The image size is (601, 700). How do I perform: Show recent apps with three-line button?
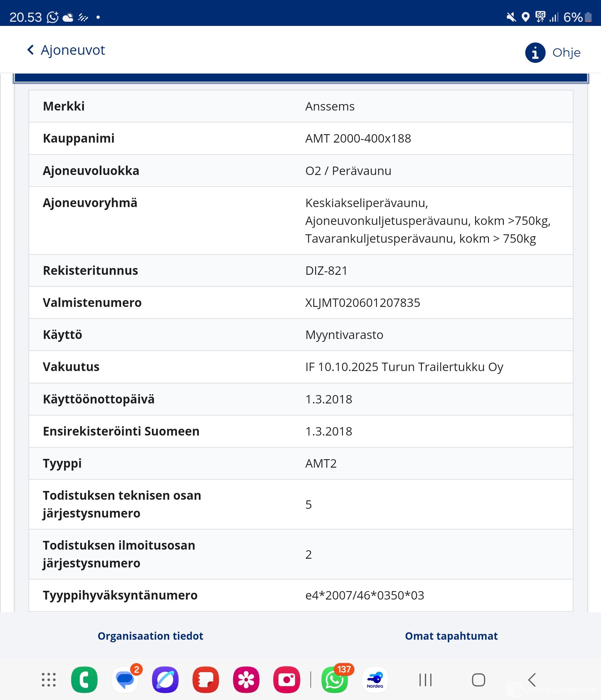click(425, 680)
